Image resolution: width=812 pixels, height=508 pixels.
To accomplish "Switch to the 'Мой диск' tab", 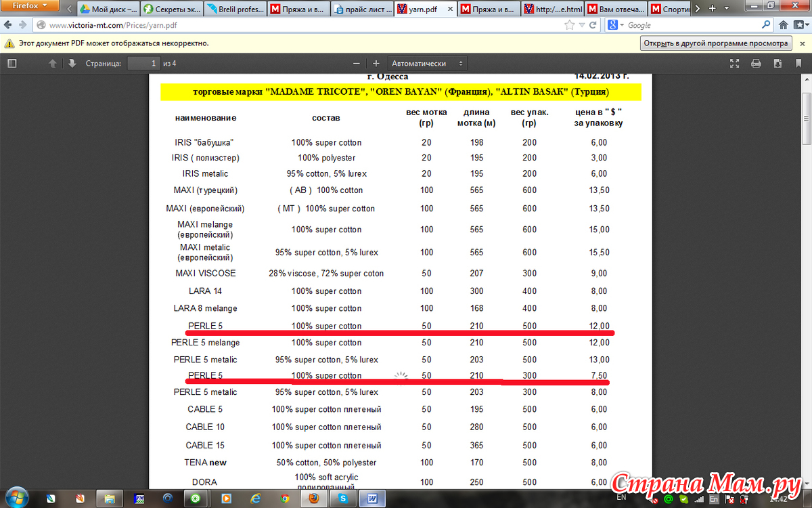I will tap(108, 9).
